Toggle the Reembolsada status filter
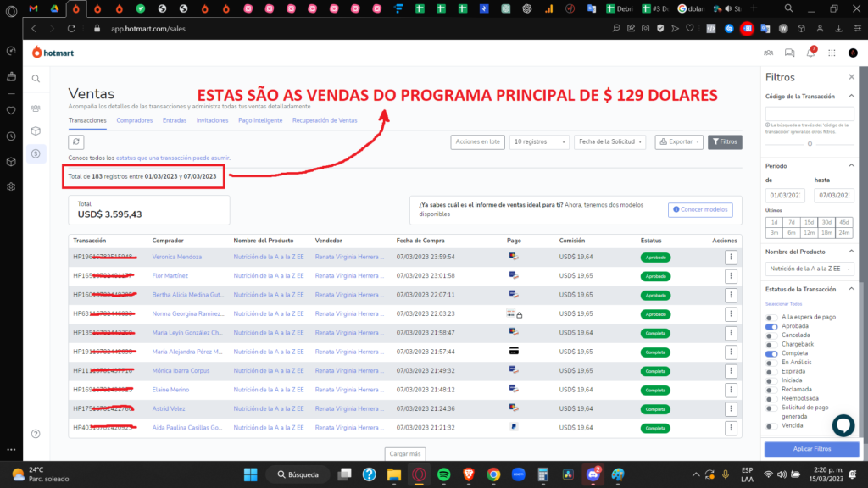868x488 pixels. click(771, 399)
